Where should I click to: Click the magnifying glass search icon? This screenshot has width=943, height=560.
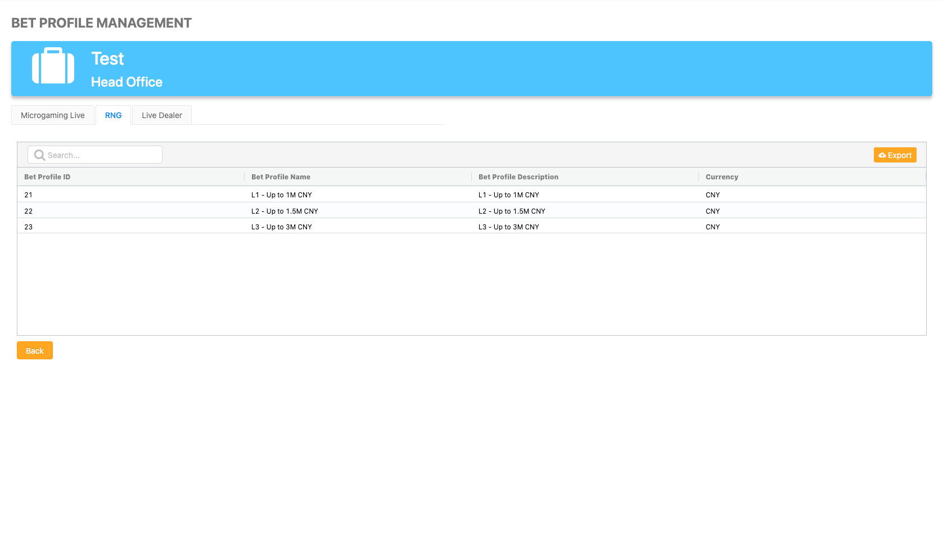[x=39, y=155]
